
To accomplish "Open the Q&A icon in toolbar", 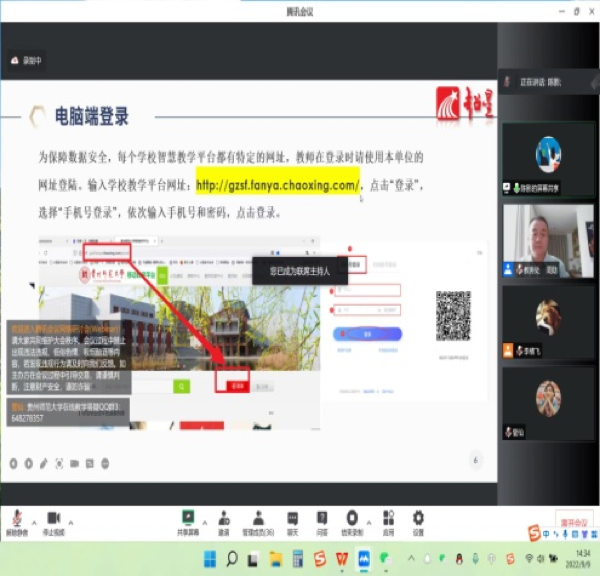I will [x=322, y=519].
